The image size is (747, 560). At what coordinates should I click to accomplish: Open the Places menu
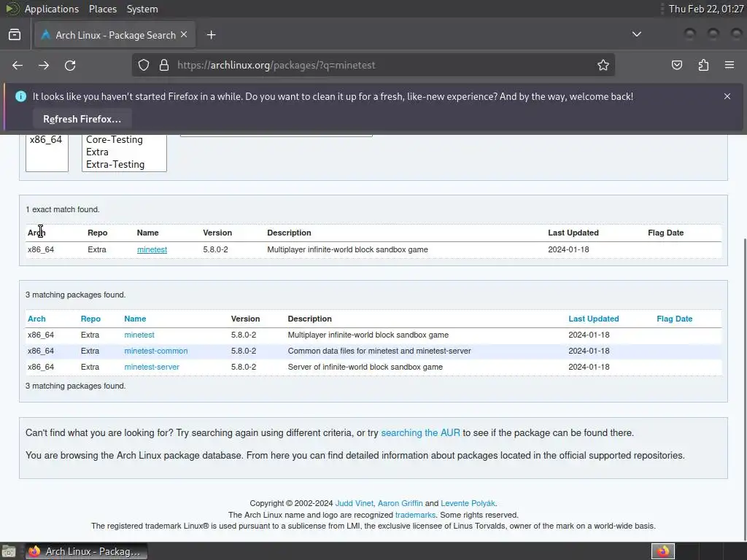(x=102, y=9)
